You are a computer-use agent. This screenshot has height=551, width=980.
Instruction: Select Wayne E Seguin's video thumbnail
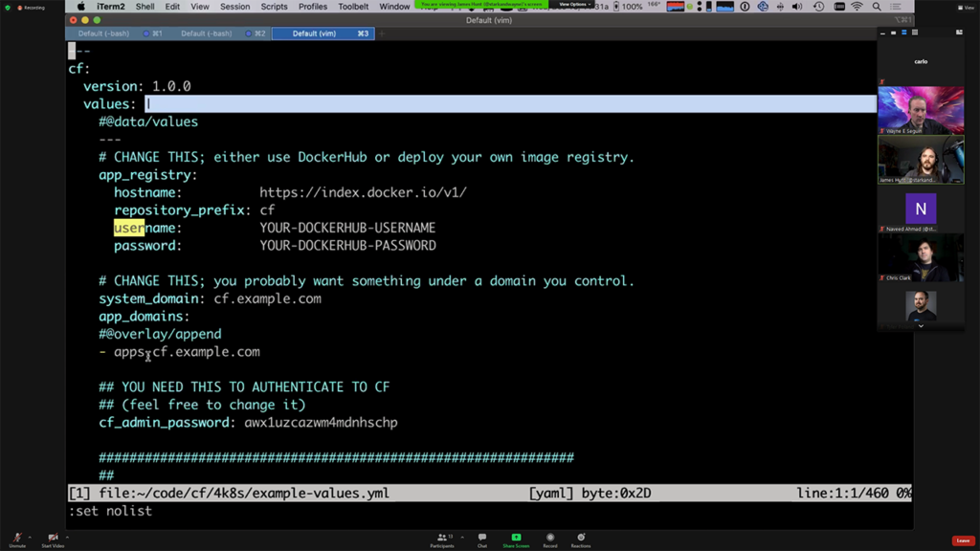921,110
